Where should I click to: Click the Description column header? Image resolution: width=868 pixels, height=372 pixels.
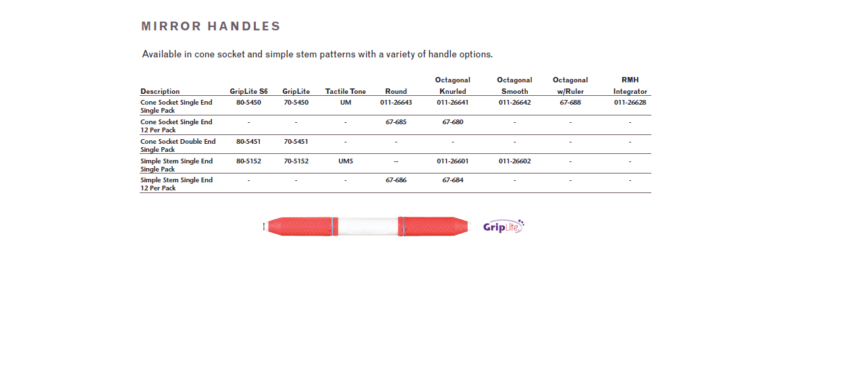160,91
